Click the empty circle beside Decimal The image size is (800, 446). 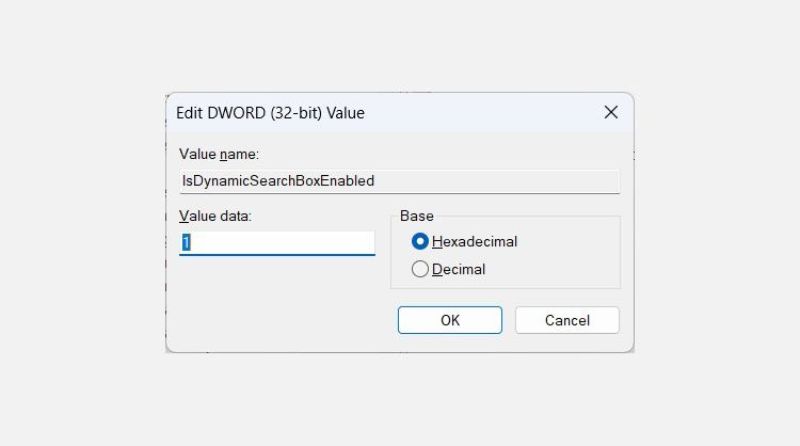[x=421, y=269]
